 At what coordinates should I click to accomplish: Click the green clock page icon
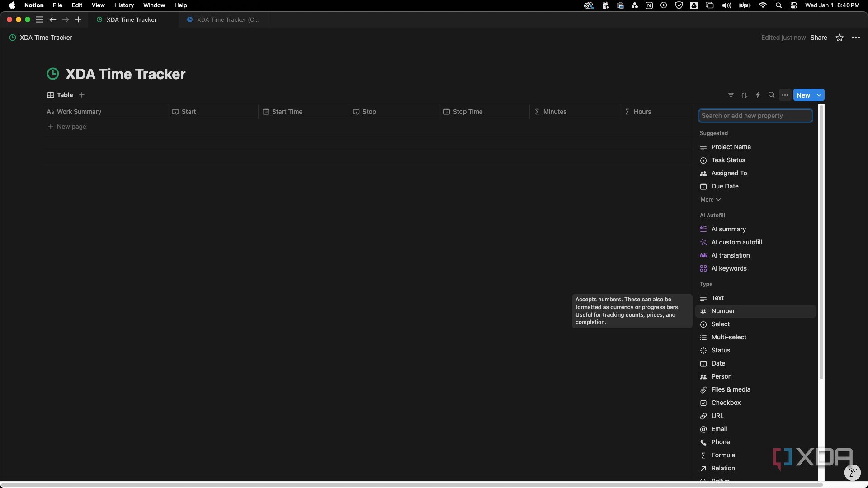(53, 74)
